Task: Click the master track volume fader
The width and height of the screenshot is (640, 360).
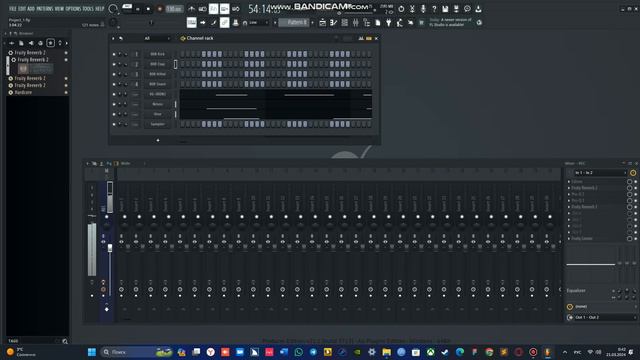Action: click(x=110, y=248)
